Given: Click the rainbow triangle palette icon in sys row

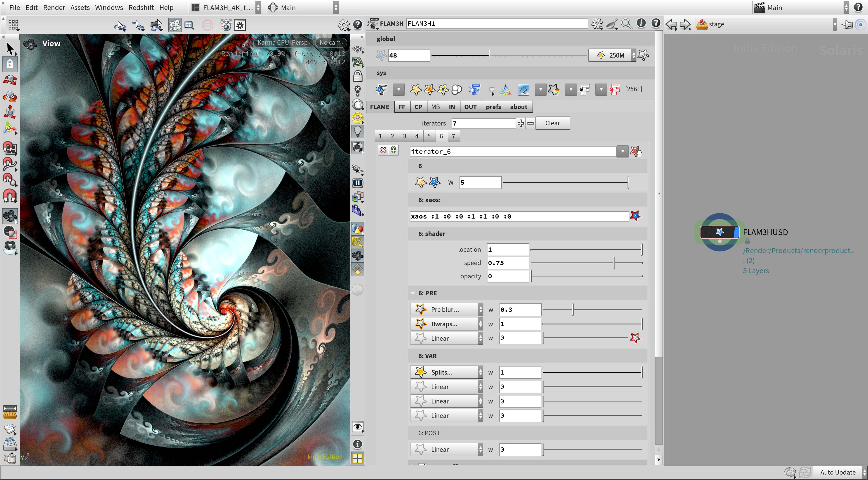Looking at the screenshot, I should click(505, 90).
